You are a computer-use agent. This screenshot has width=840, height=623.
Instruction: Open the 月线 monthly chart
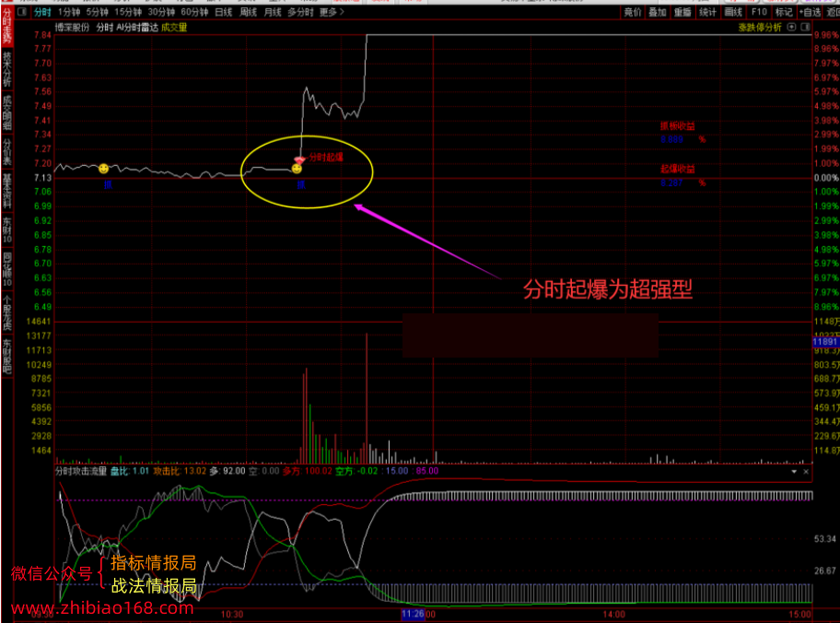click(x=273, y=12)
